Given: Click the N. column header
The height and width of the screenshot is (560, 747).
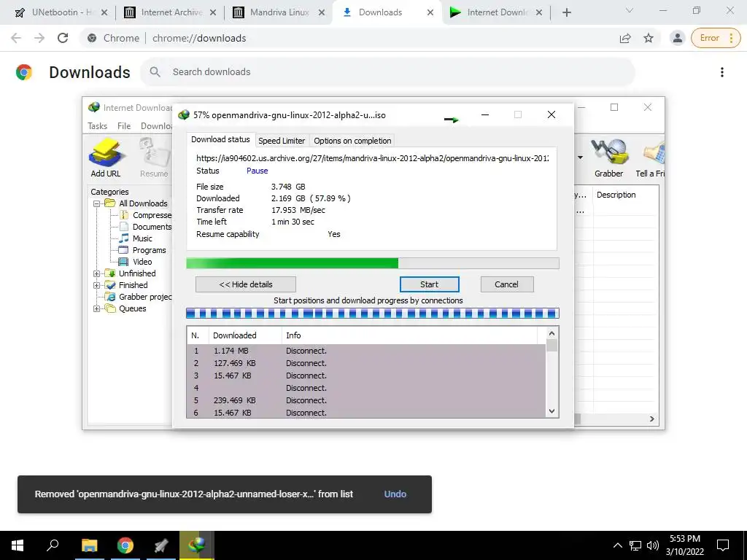Looking at the screenshot, I should 198,335.
